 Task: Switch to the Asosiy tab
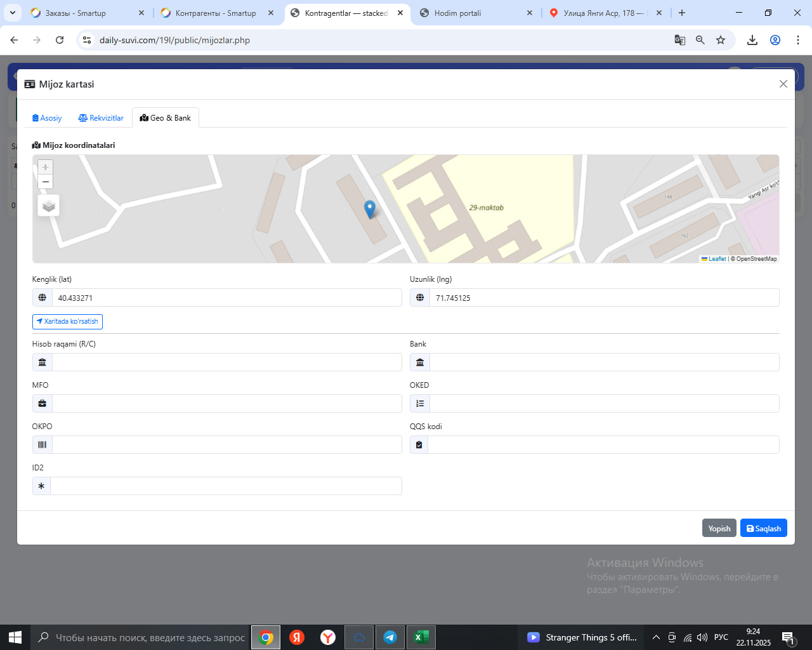click(47, 118)
